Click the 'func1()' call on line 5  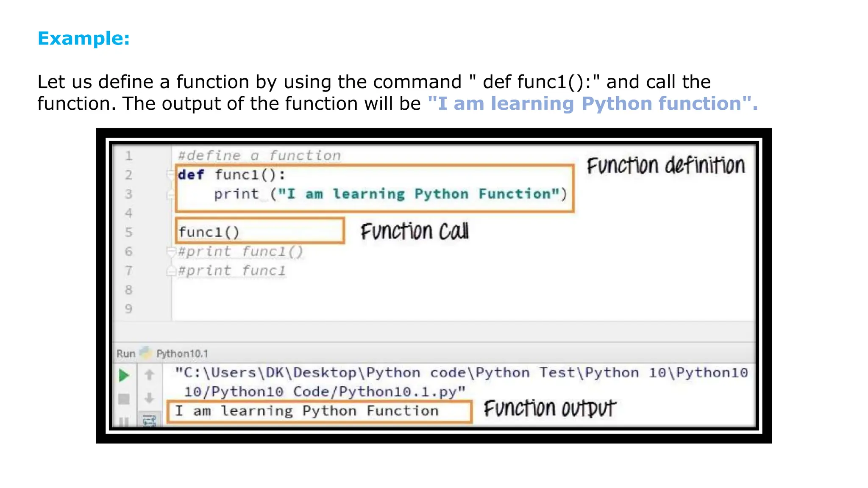pos(209,232)
